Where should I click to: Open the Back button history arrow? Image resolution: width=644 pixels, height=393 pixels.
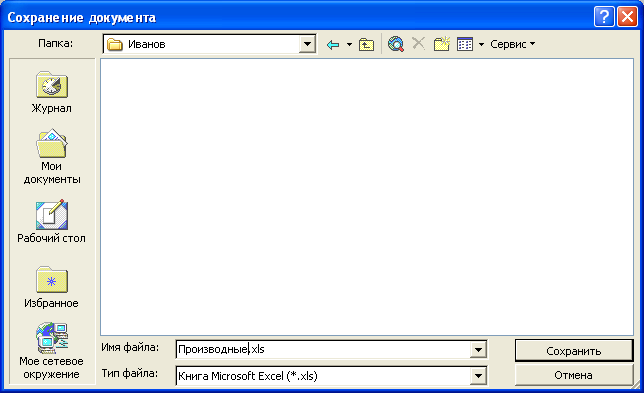(350, 44)
